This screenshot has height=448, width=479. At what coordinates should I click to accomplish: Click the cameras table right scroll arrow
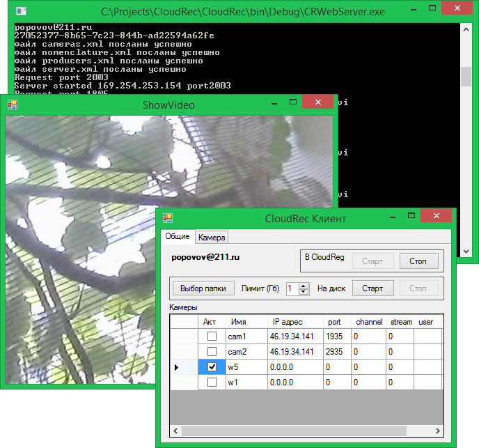[438, 431]
